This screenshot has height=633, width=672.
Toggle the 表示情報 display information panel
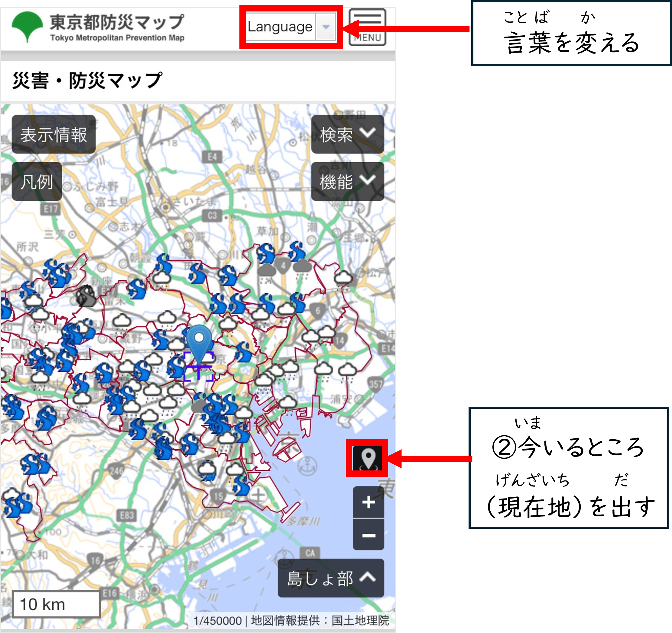pyautogui.click(x=54, y=135)
